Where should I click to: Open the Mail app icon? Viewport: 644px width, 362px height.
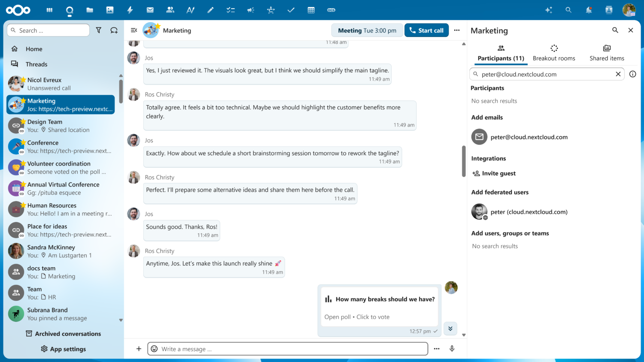click(x=150, y=10)
